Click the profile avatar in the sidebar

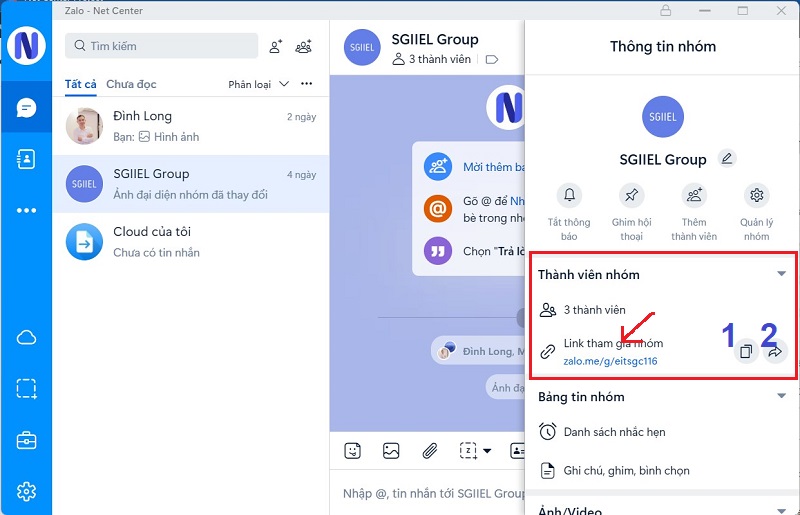coord(26,45)
